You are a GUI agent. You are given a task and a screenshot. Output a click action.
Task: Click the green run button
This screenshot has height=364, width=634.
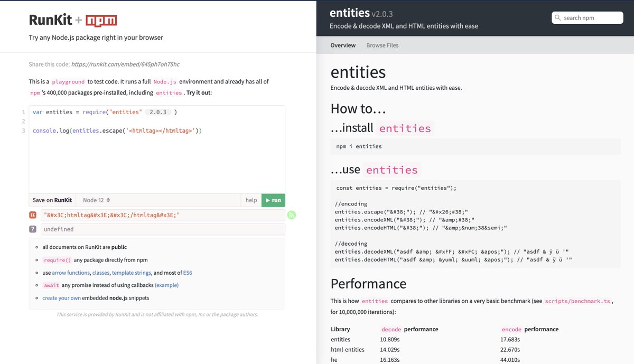[x=273, y=200]
